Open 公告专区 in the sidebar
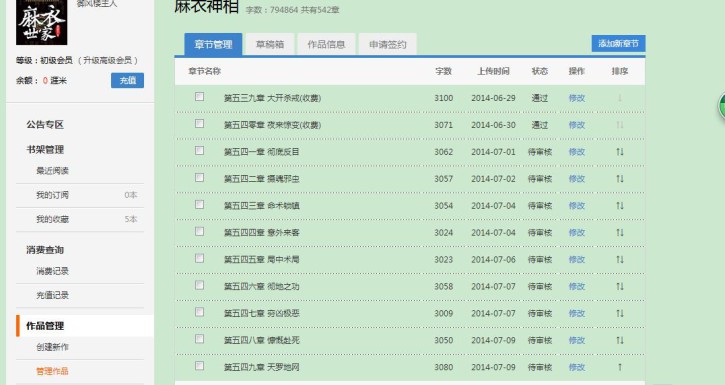This screenshot has width=725, height=385. [45, 124]
